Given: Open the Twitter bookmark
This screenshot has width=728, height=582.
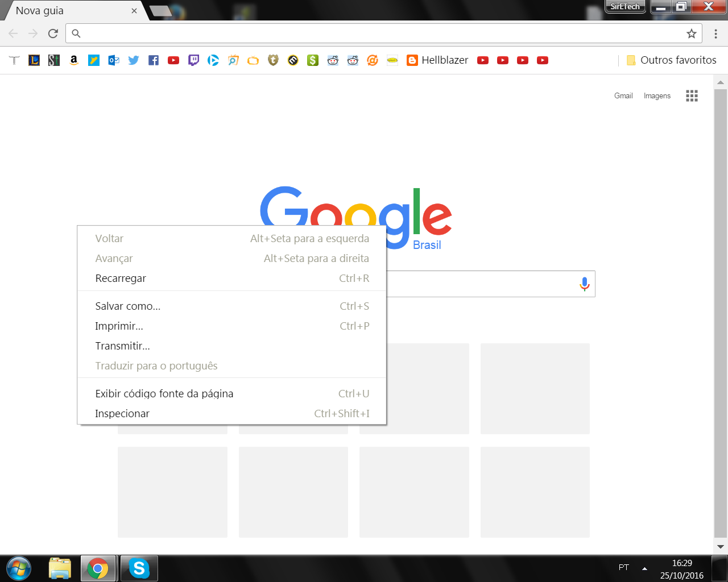Looking at the screenshot, I should tap(134, 60).
